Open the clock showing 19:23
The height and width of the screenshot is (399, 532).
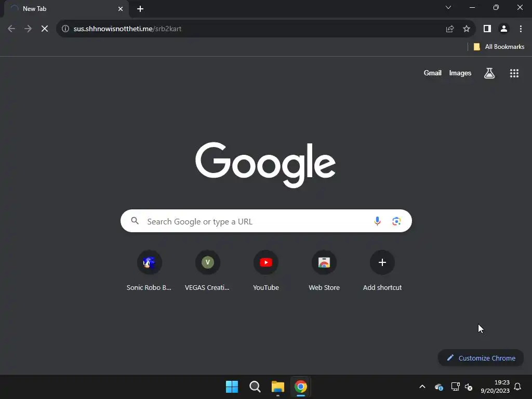(x=495, y=387)
